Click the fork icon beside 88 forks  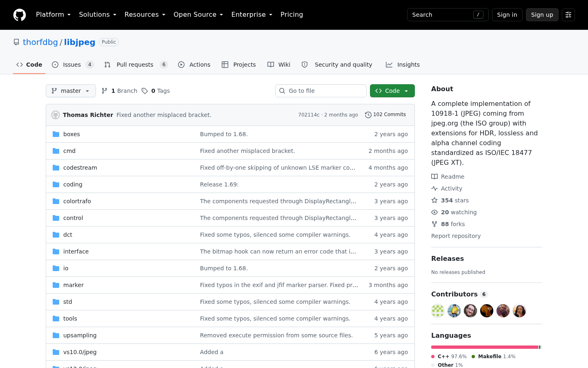tap(434, 224)
